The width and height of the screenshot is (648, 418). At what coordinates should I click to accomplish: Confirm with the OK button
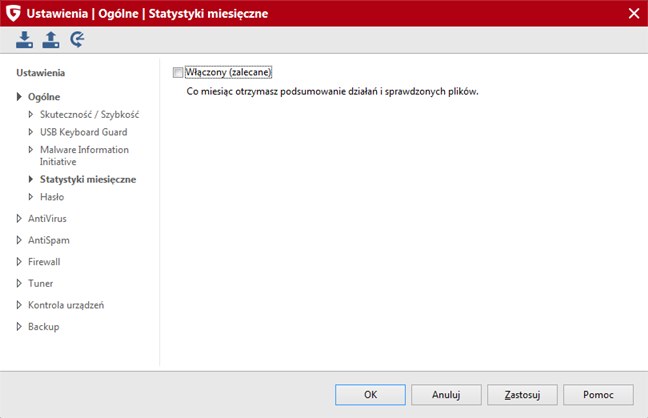coord(370,395)
